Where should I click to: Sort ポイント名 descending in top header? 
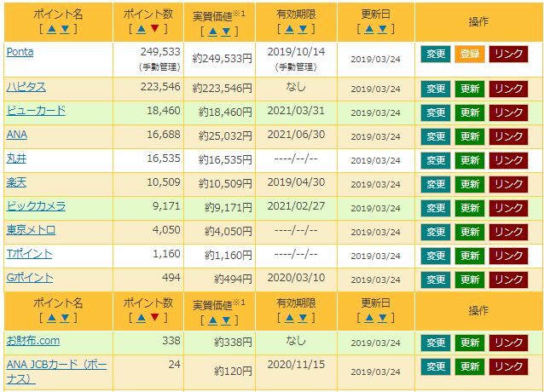coord(65,29)
